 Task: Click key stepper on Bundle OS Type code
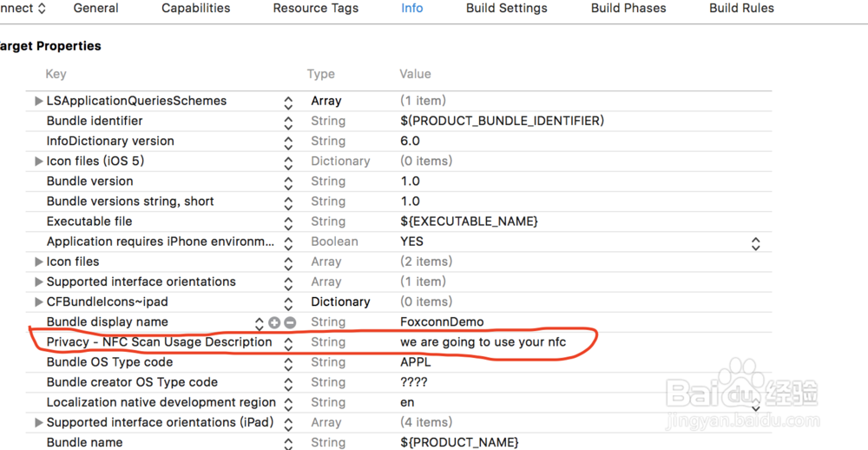point(288,363)
